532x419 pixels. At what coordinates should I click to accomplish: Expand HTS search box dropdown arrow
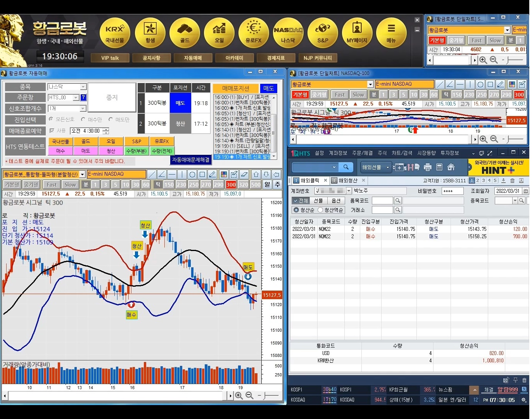click(x=334, y=167)
